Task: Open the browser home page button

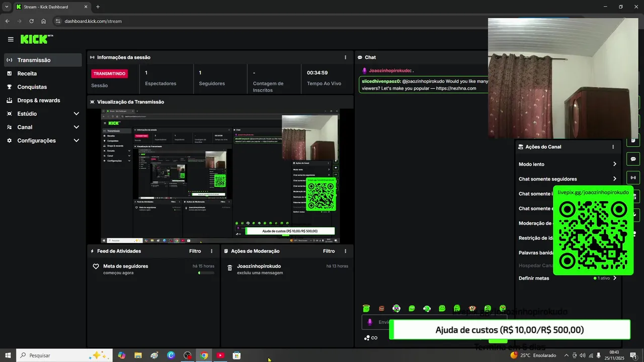Action: [x=43, y=21]
